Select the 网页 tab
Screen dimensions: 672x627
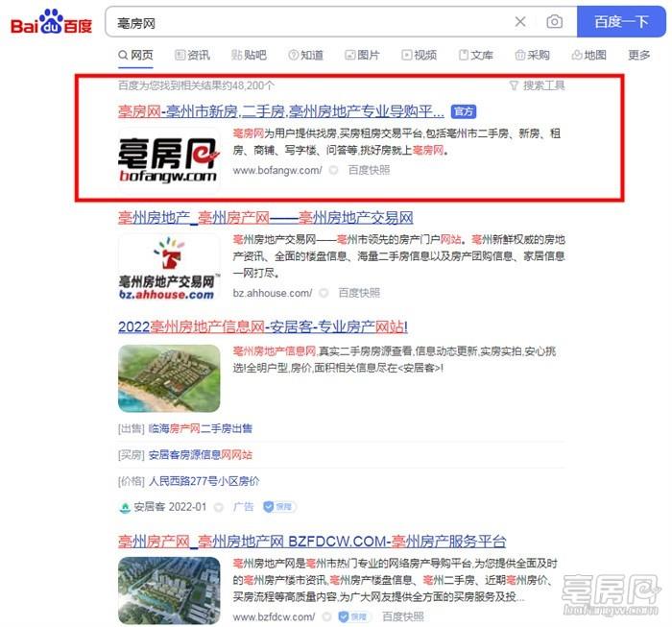pyautogui.click(x=135, y=55)
